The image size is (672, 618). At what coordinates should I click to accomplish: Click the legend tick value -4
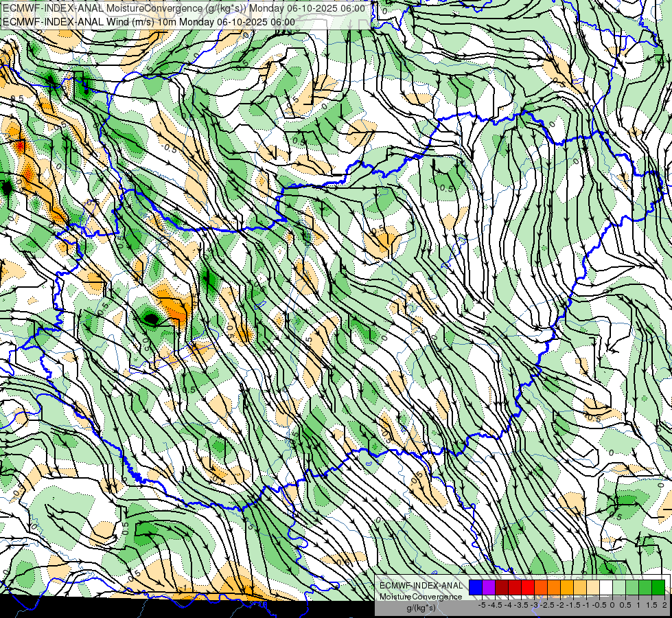[508, 605]
